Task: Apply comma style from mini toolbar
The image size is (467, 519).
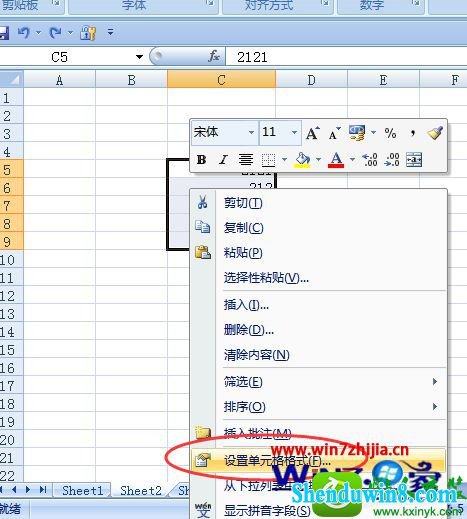Action: point(413,133)
